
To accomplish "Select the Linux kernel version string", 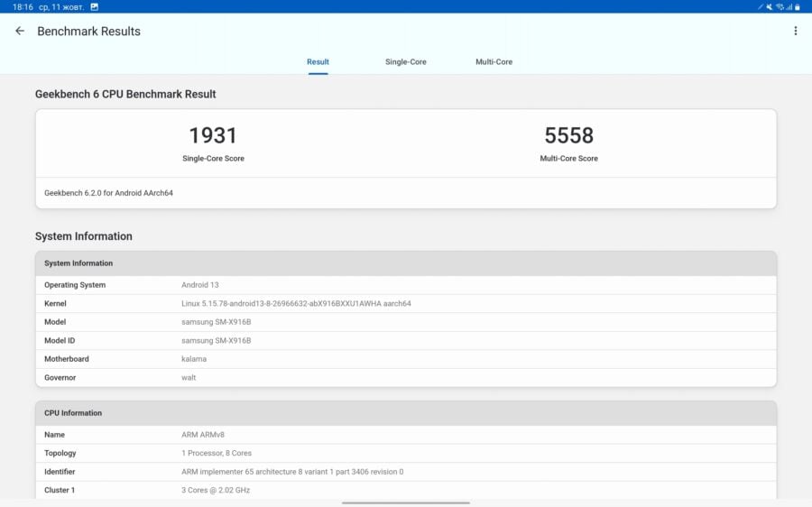I will (296, 303).
